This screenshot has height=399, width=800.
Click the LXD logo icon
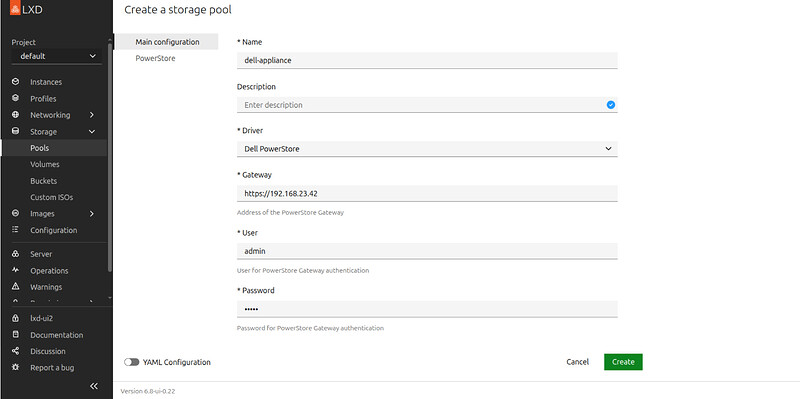pyautogui.click(x=15, y=9)
